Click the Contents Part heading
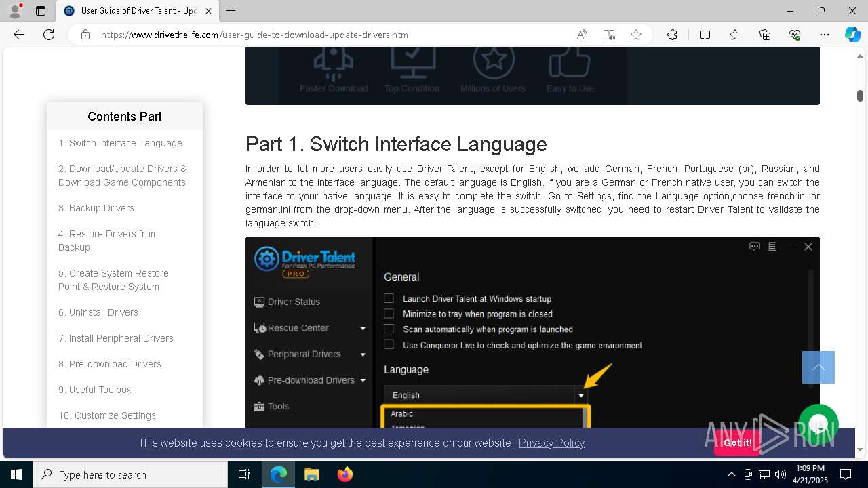 (x=125, y=117)
